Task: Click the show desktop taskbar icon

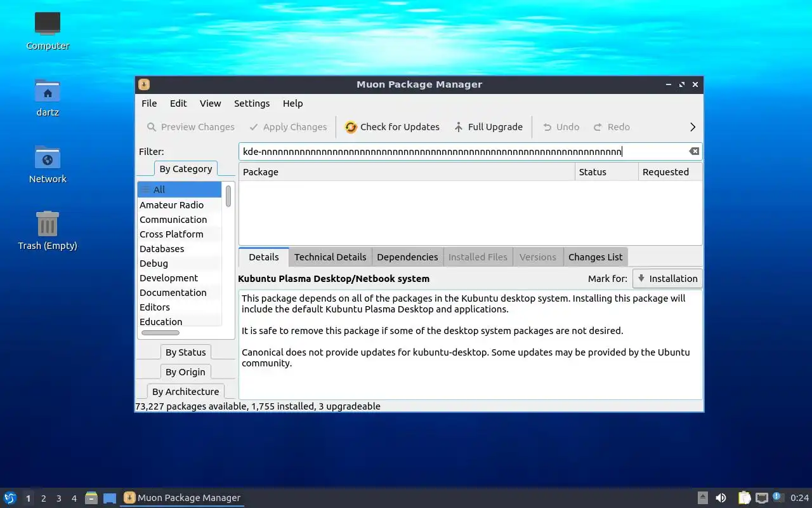Action: pyautogui.click(x=110, y=498)
